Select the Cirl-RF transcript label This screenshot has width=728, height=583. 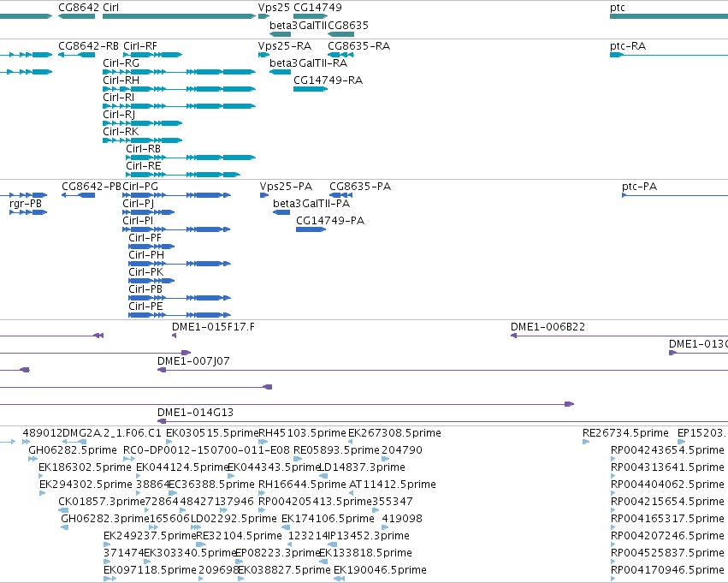pos(140,46)
